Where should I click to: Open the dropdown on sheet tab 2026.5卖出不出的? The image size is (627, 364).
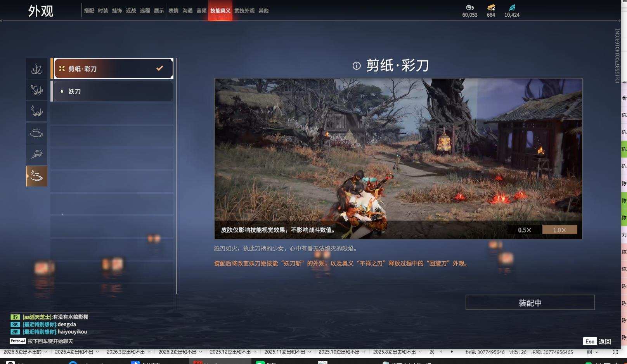point(46,352)
